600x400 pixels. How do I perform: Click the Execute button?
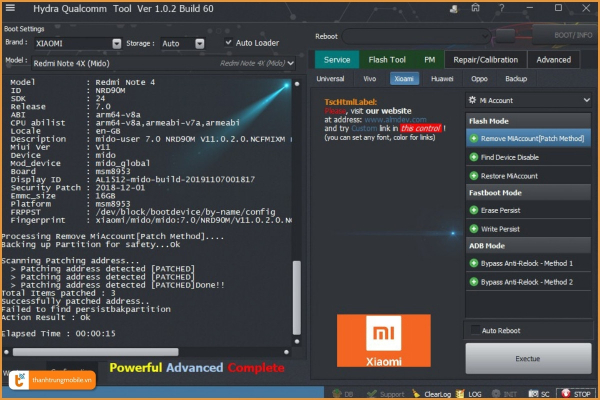coord(528,357)
